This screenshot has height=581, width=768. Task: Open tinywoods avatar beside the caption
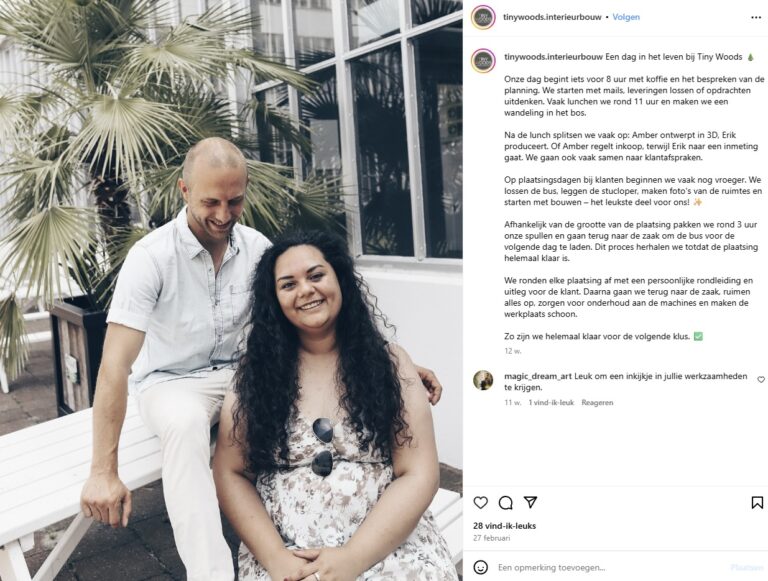click(x=483, y=61)
